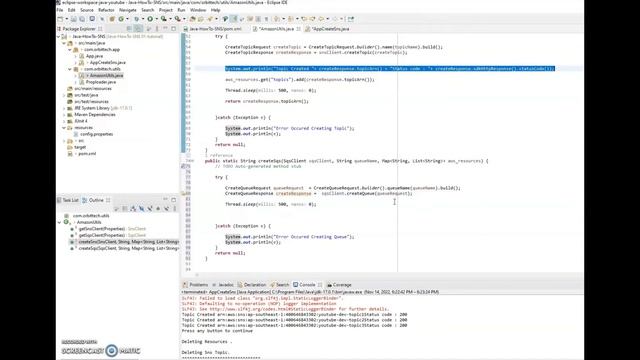
Task: Collapse the resources folder
Action: [x=64, y=128]
